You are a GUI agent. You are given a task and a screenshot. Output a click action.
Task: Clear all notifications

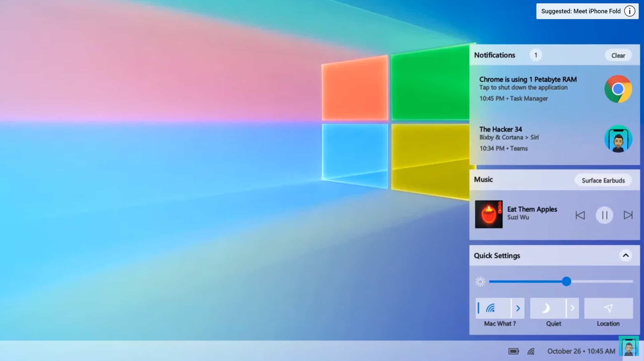pyautogui.click(x=618, y=55)
